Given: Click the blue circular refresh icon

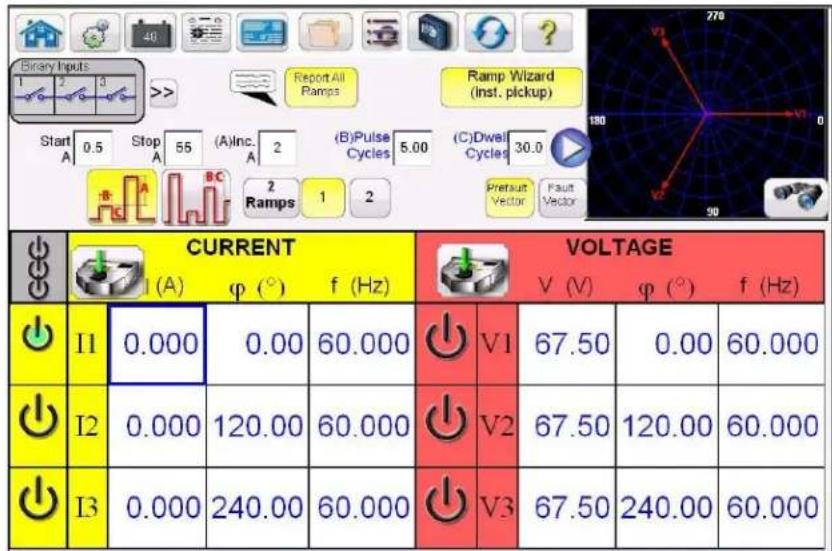Looking at the screenshot, I should coord(490,33).
